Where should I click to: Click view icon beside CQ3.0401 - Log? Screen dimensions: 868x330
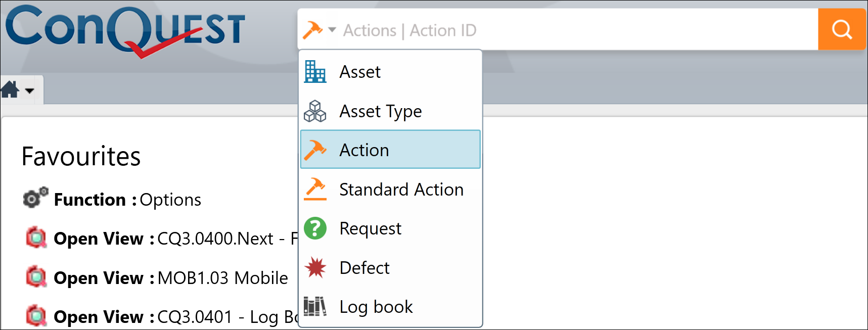point(36,316)
